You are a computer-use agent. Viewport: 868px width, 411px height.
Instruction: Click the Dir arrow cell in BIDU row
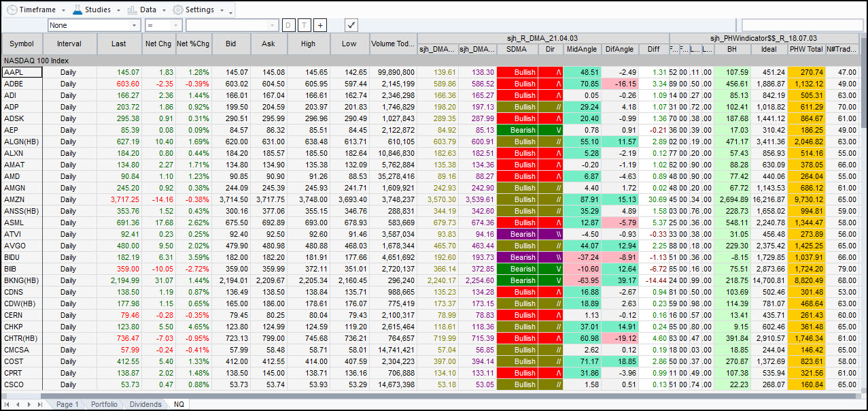click(551, 257)
